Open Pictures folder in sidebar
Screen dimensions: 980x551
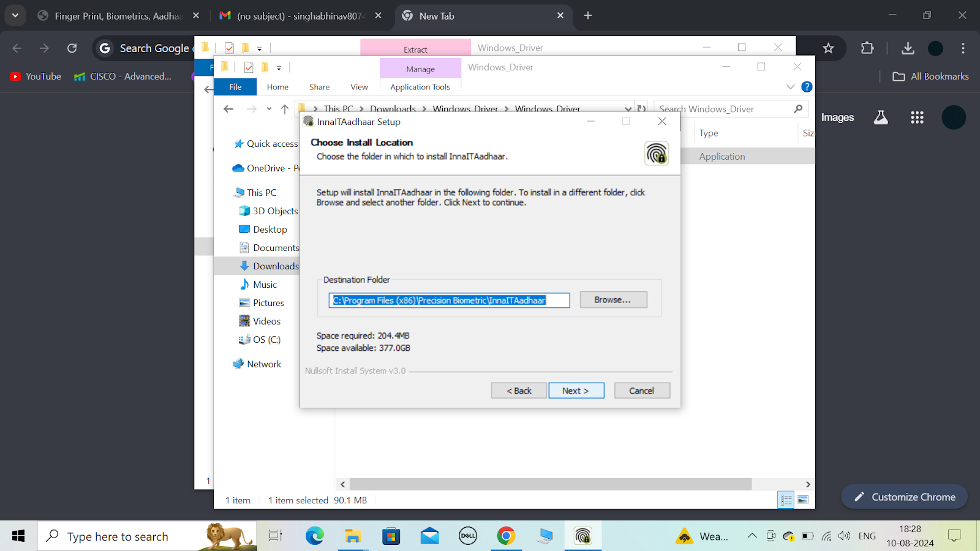(x=262, y=303)
